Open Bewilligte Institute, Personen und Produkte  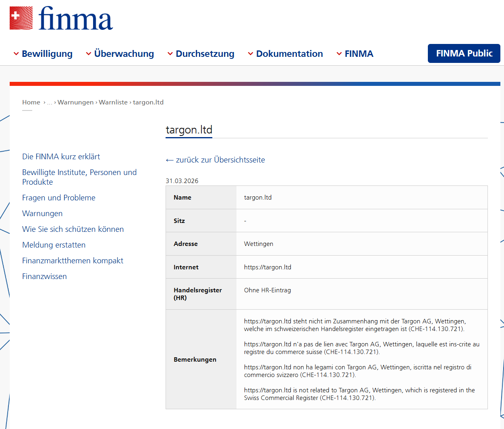pos(79,177)
